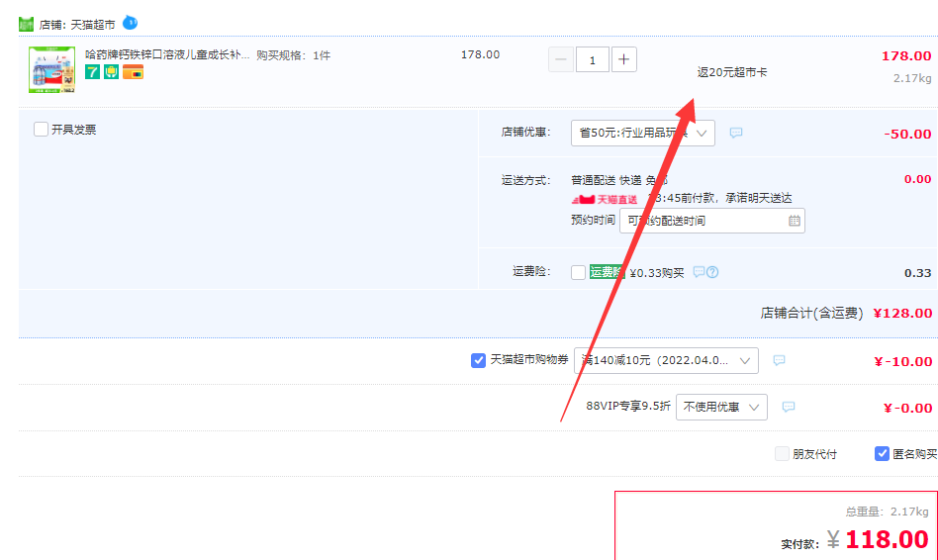Click the quantity input field
The height and width of the screenshot is (560, 938).
593,59
